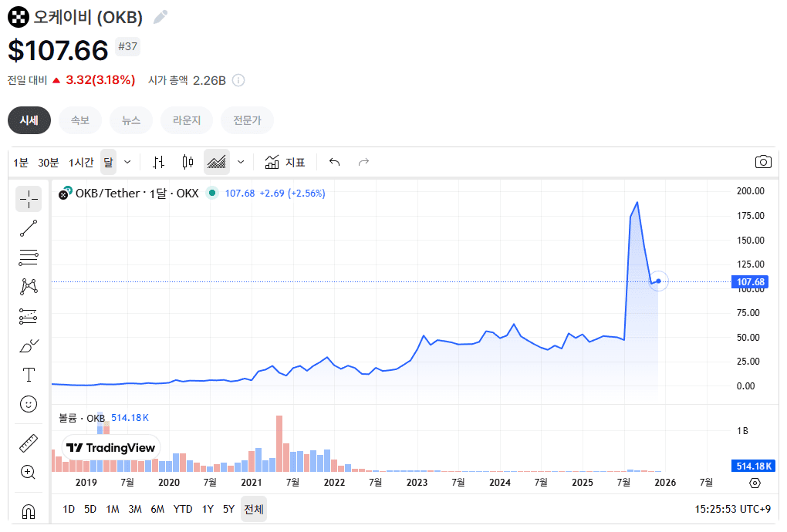Set range to 5Y
The image size is (787, 532).
(229, 509)
